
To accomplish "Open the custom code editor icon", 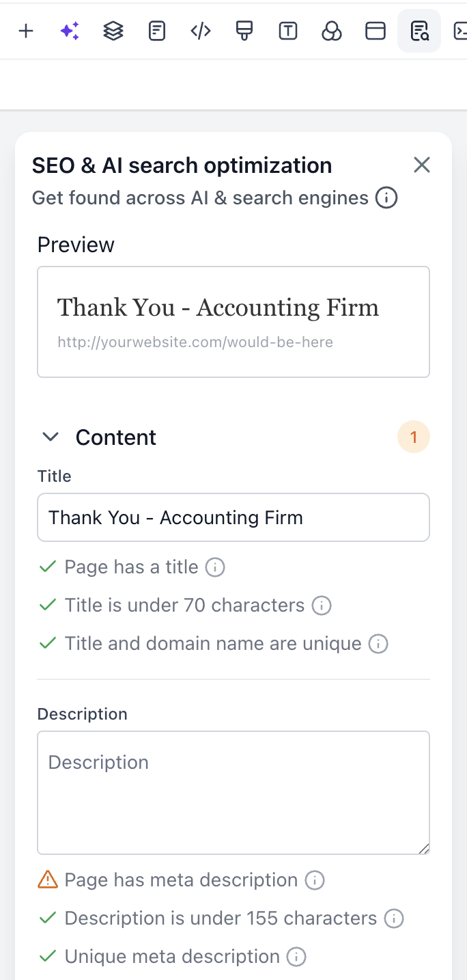I will coord(200,31).
